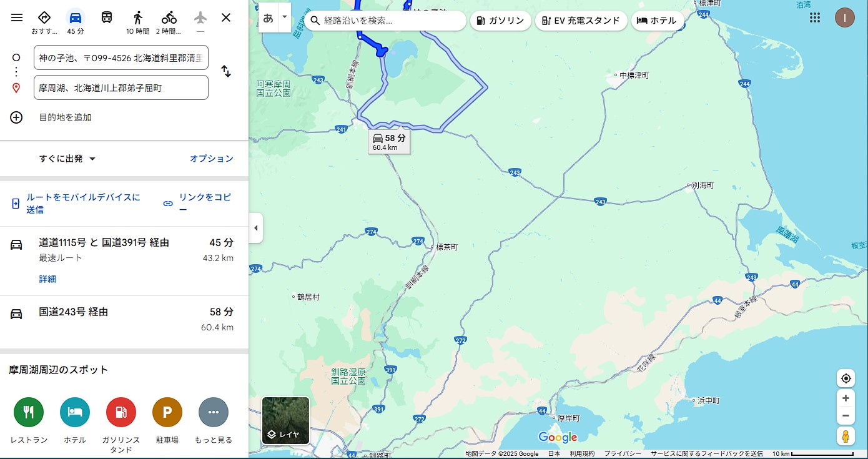Click 目的地を追加 label
The height and width of the screenshot is (459, 868).
click(65, 117)
